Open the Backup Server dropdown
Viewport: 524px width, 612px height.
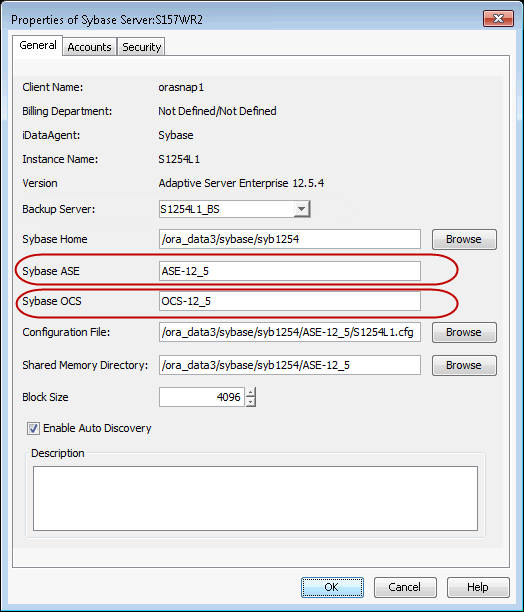point(301,209)
